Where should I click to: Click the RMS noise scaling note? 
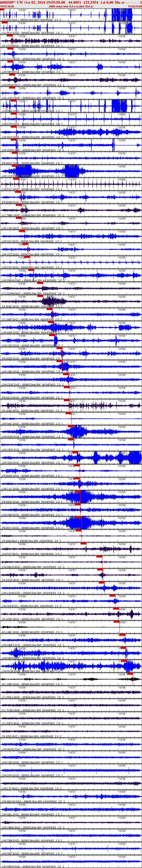click(71, 6)
